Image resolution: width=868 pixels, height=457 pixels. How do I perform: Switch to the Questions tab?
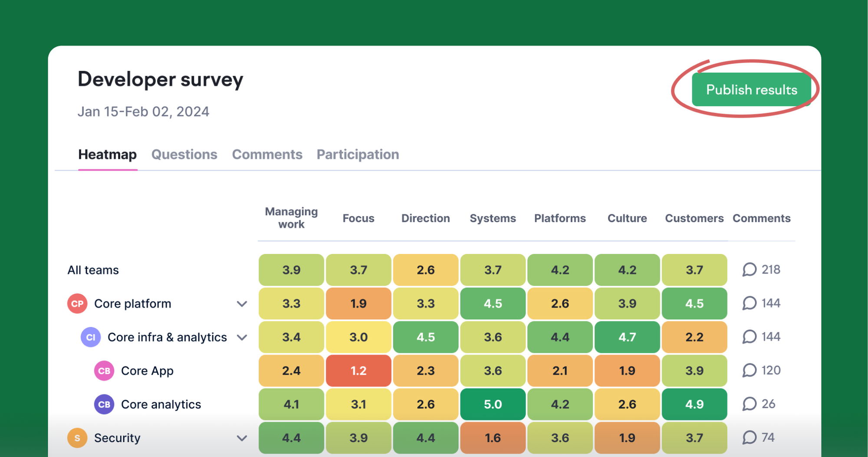[184, 155]
